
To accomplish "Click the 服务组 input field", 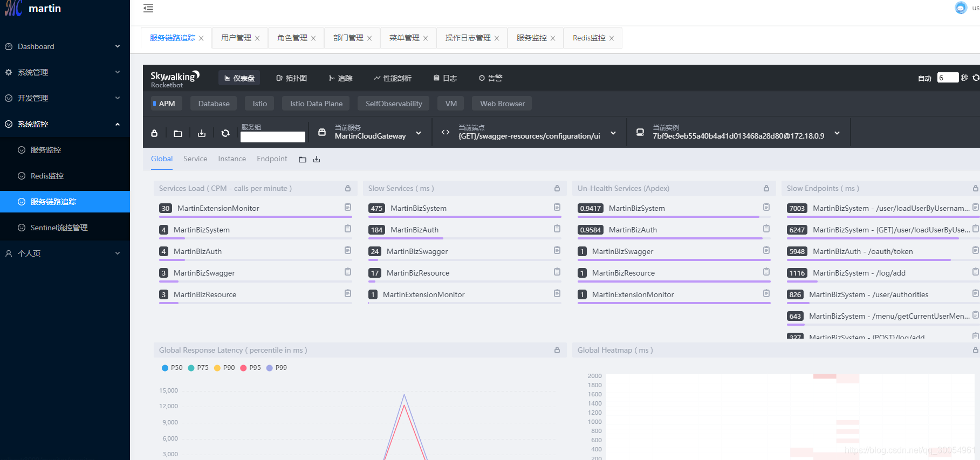I will [x=273, y=137].
